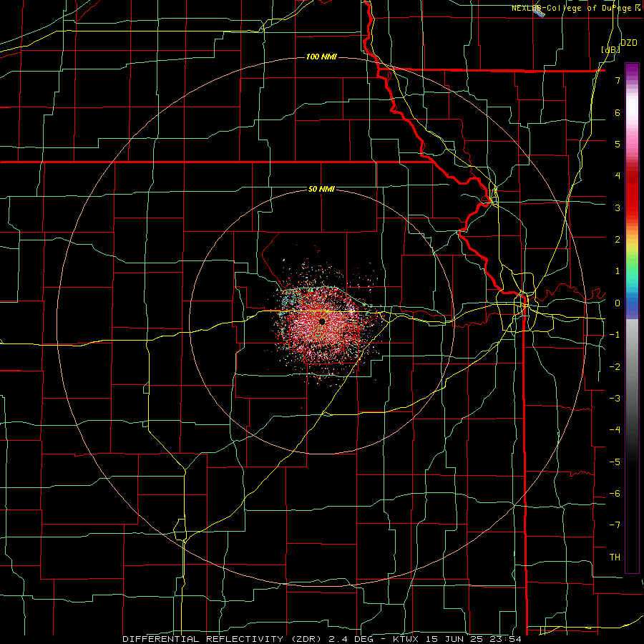The height and width of the screenshot is (644, 644).
Task: Click the positive "1" scale label
Action: point(618,271)
